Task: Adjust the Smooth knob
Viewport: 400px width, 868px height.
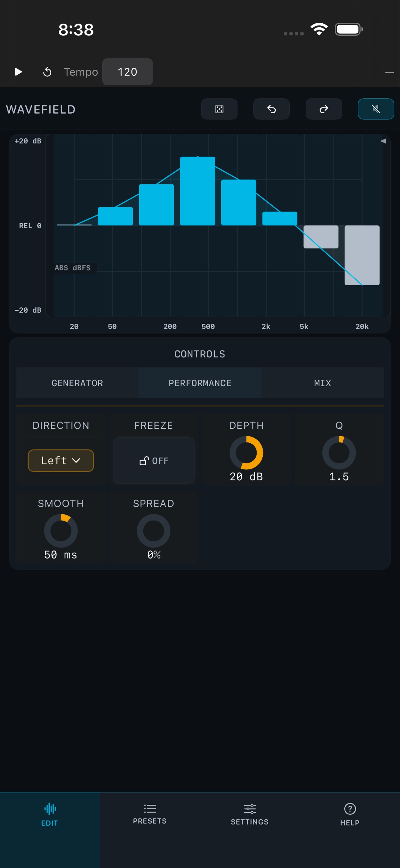Action: pos(61,531)
